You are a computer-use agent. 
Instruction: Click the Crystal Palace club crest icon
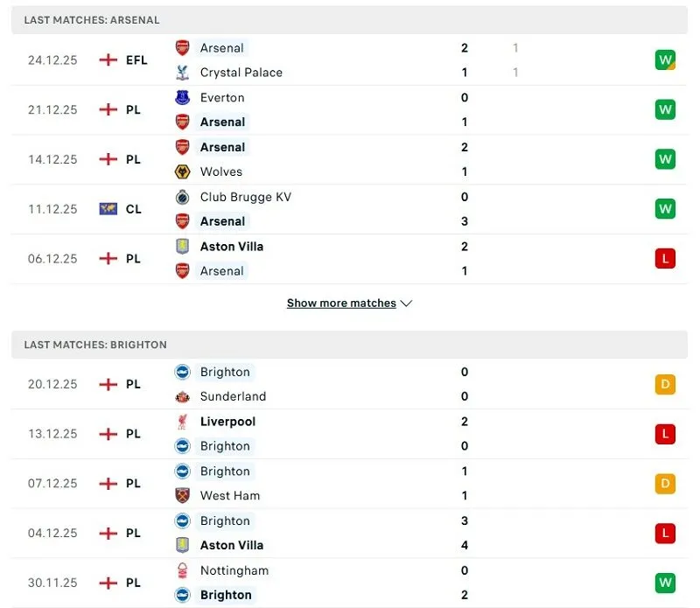(182, 73)
